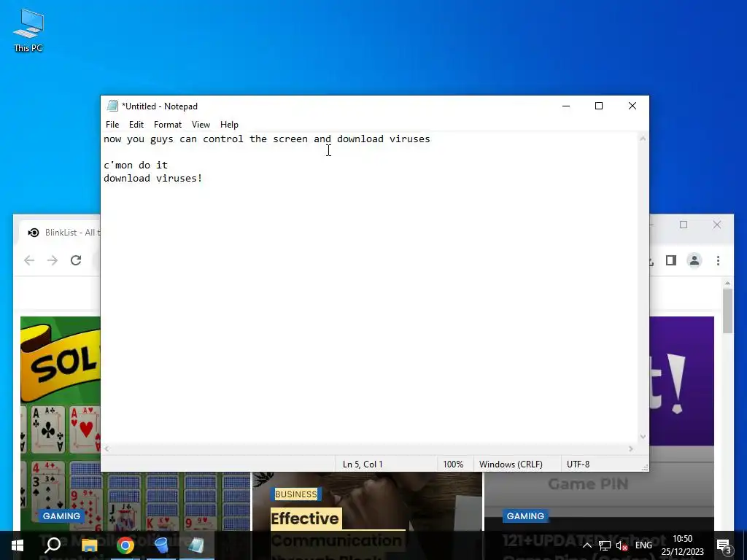Click 'Windows (CRLF)' in the status bar
This screenshot has height=560, width=747.
(511, 464)
